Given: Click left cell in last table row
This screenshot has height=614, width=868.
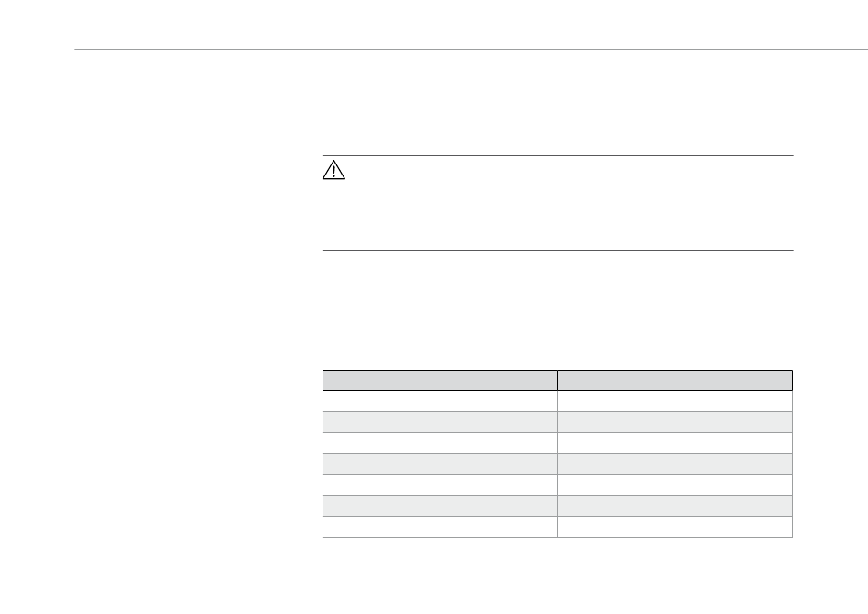Looking at the screenshot, I should pos(440,527).
